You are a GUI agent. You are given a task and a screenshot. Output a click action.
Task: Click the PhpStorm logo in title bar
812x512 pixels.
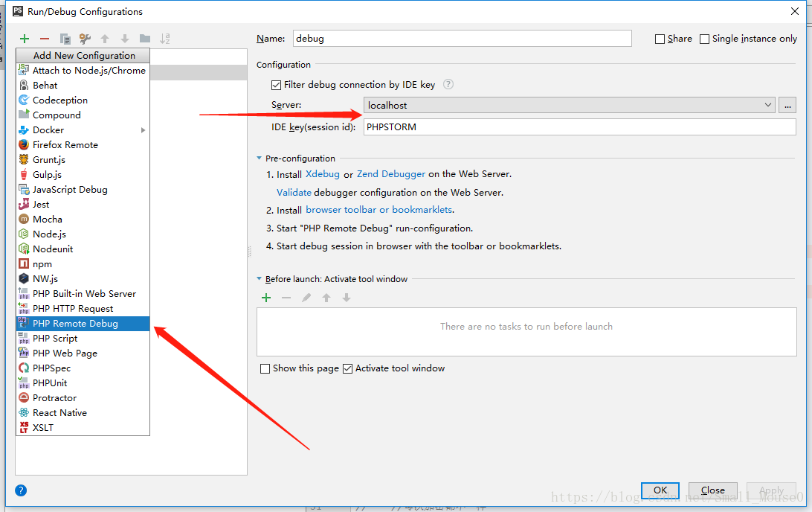point(18,11)
